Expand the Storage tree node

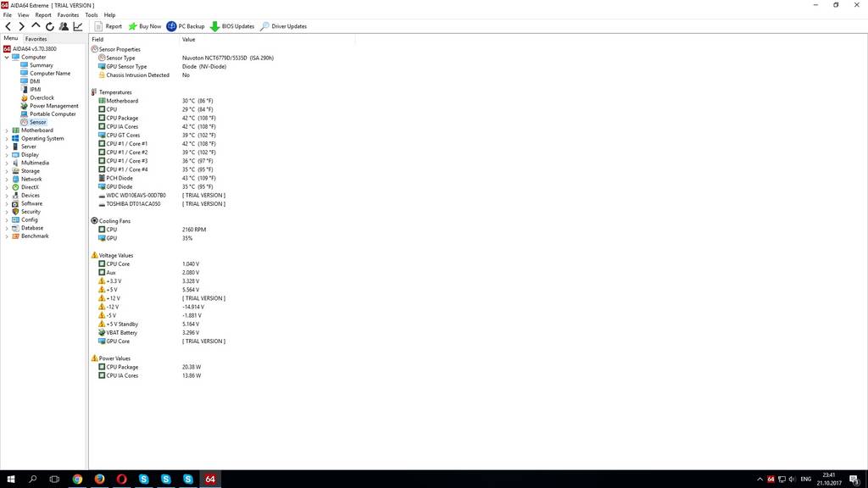coord(7,171)
